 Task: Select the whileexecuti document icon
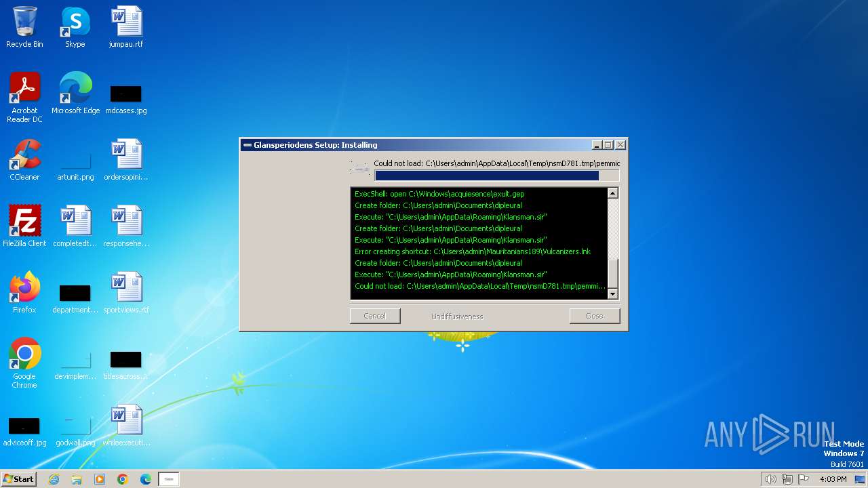point(126,426)
